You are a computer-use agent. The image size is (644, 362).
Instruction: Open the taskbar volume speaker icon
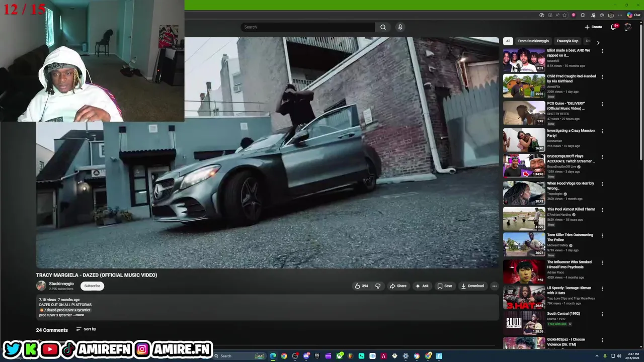coord(619,356)
